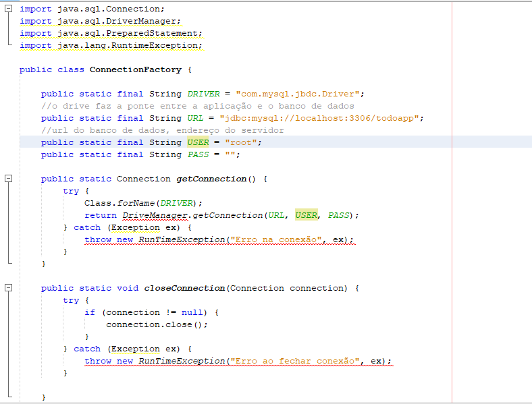
Task: Click highlighted USER argument in getConnection call
Action: tap(307, 215)
